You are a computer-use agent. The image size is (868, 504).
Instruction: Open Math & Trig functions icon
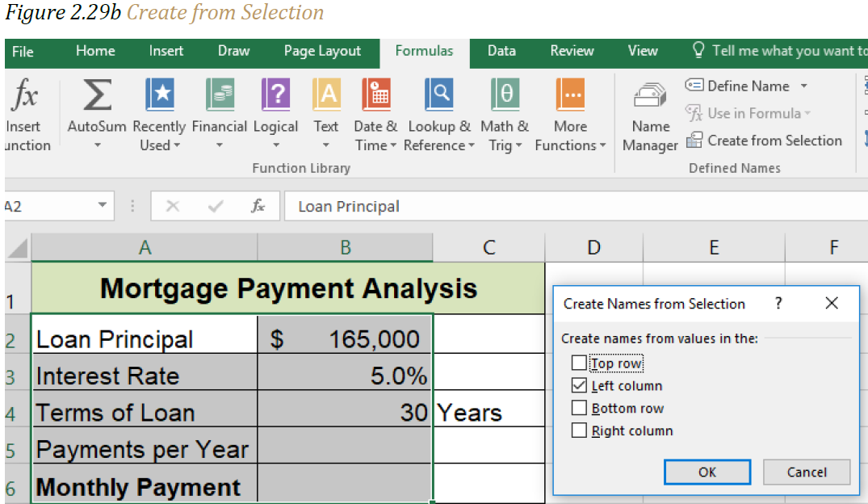(505, 94)
